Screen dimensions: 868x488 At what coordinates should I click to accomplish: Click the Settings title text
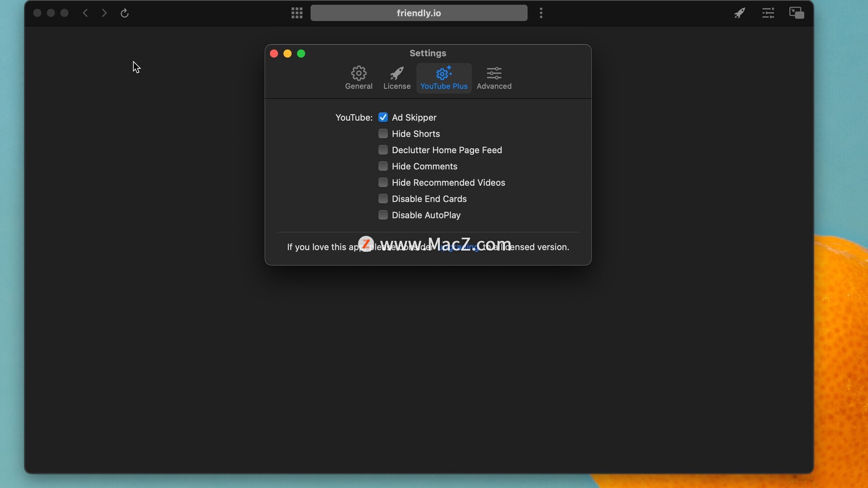point(428,53)
